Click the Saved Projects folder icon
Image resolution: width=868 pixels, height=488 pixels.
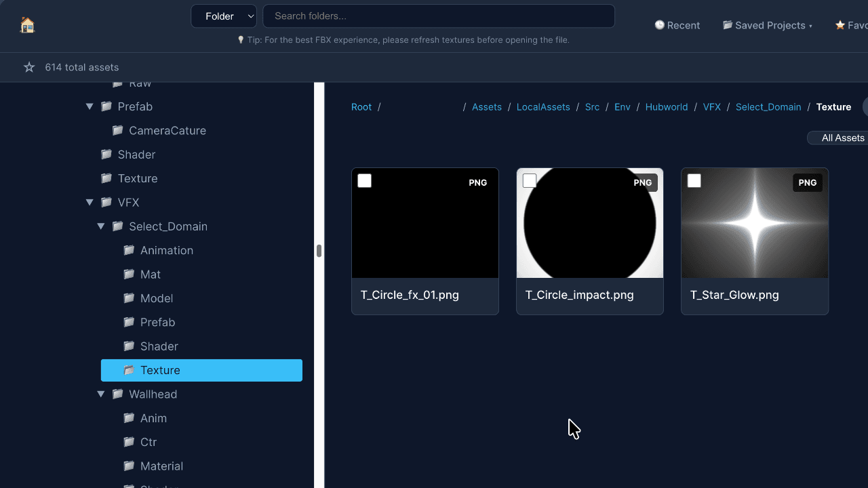point(727,25)
